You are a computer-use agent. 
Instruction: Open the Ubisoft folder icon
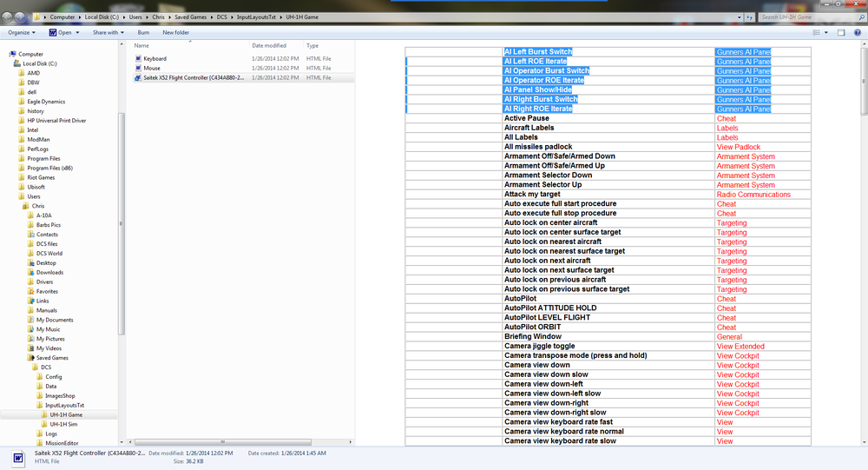coord(22,187)
